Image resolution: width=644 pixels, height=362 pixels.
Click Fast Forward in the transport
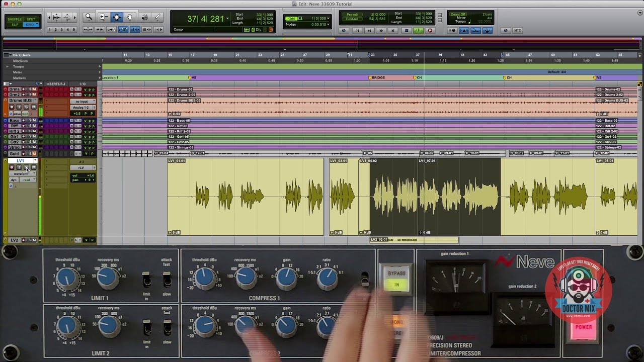coord(381,31)
